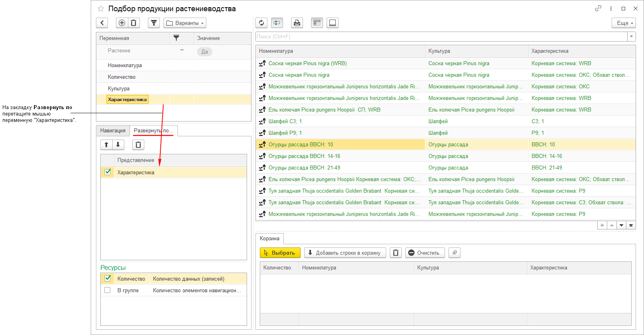Click the Значение column header
This screenshot has width=644, height=335.
pyautogui.click(x=222, y=38)
